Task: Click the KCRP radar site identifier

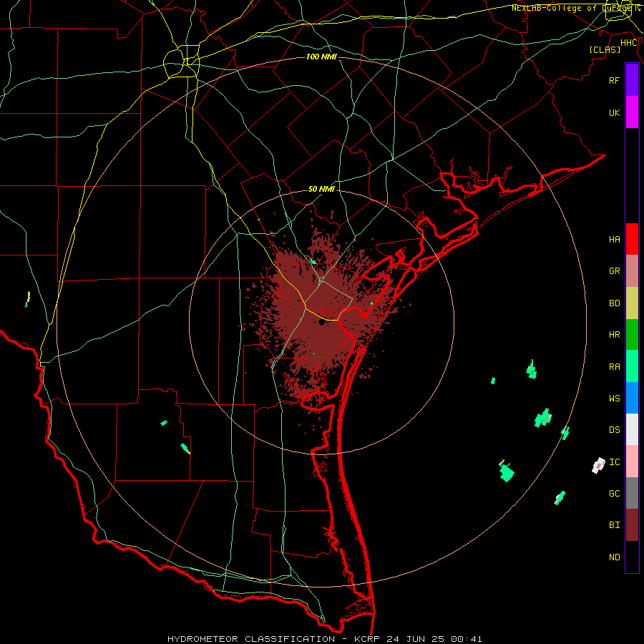Action: pyautogui.click(x=368, y=639)
